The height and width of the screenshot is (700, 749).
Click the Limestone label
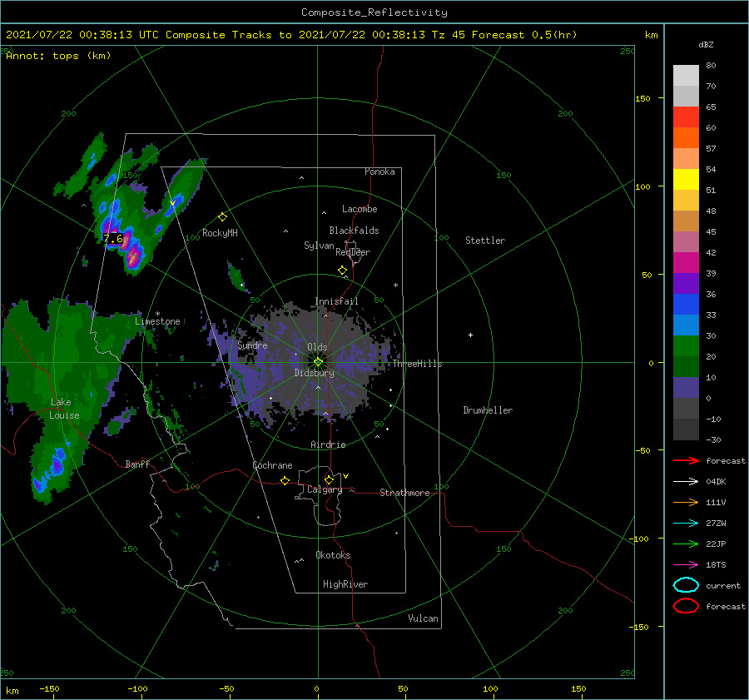(x=157, y=321)
